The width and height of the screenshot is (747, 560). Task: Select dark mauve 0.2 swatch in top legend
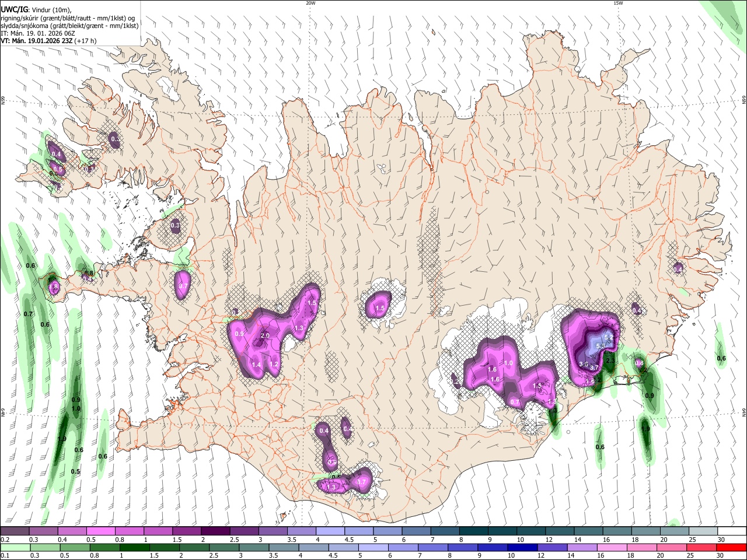coord(15,531)
